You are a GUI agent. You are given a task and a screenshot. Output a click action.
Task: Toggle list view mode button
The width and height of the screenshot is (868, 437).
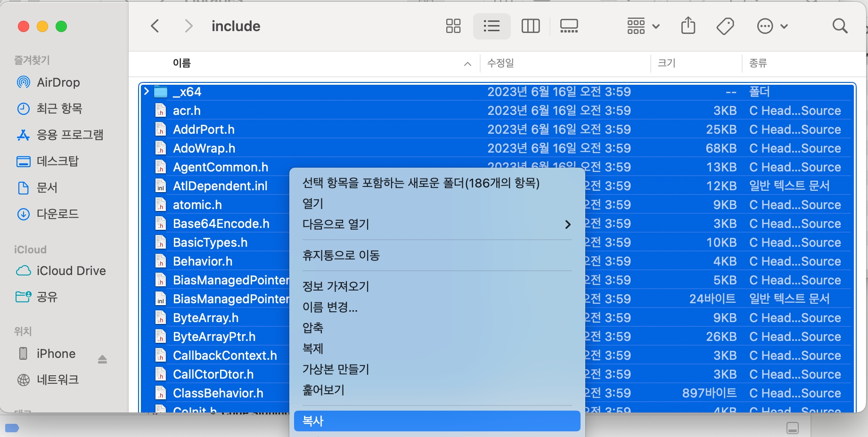coord(491,26)
